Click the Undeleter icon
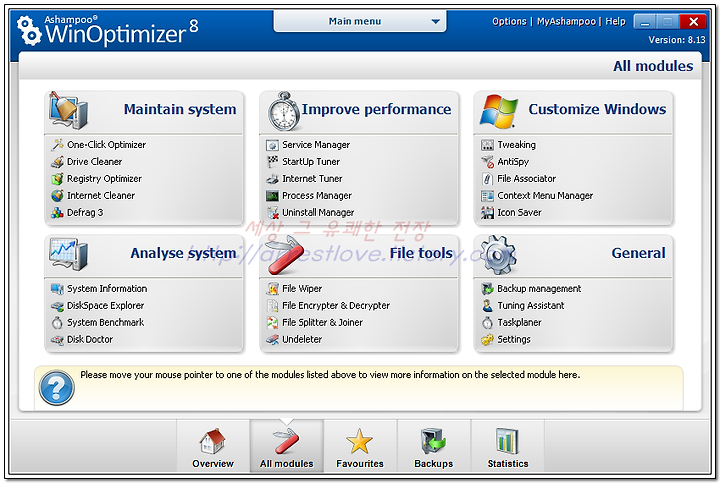 (x=272, y=340)
